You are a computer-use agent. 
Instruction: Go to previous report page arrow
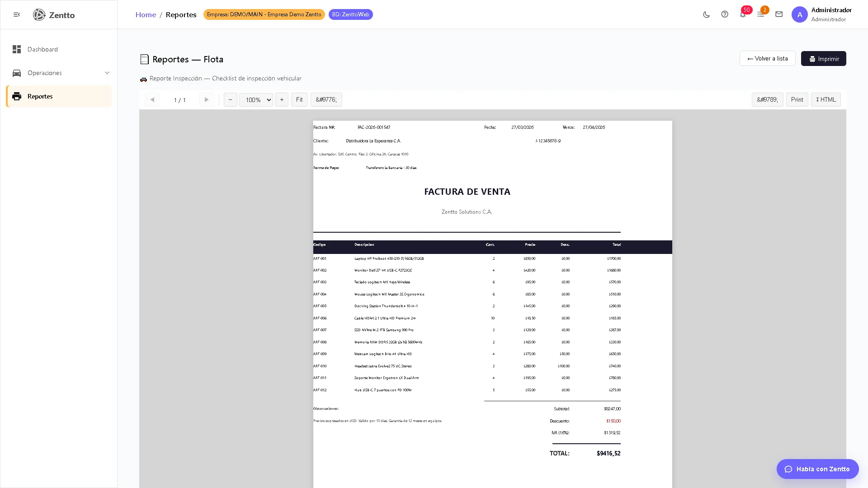152,100
